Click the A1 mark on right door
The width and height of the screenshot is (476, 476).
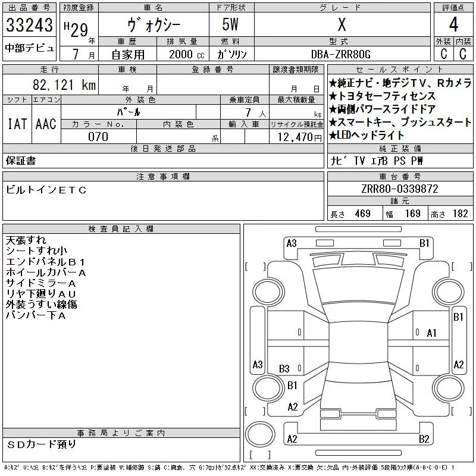click(431, 333)
